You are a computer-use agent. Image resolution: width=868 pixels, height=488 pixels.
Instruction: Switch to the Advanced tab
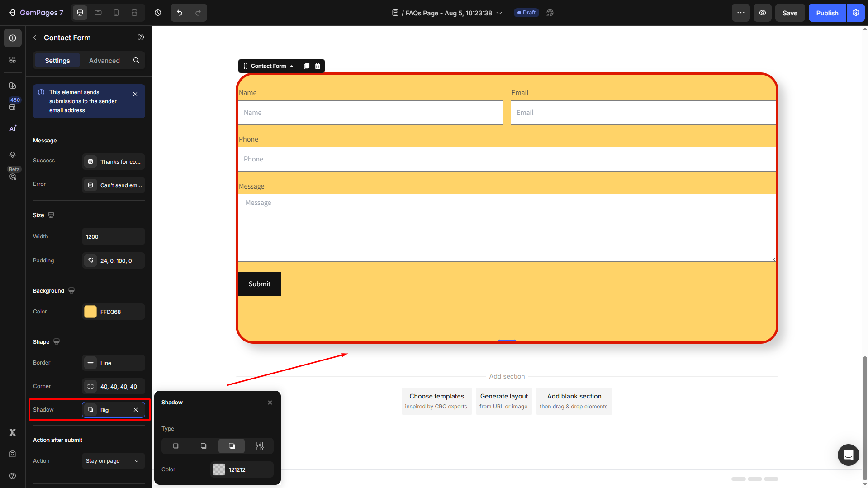pos(104,61)
